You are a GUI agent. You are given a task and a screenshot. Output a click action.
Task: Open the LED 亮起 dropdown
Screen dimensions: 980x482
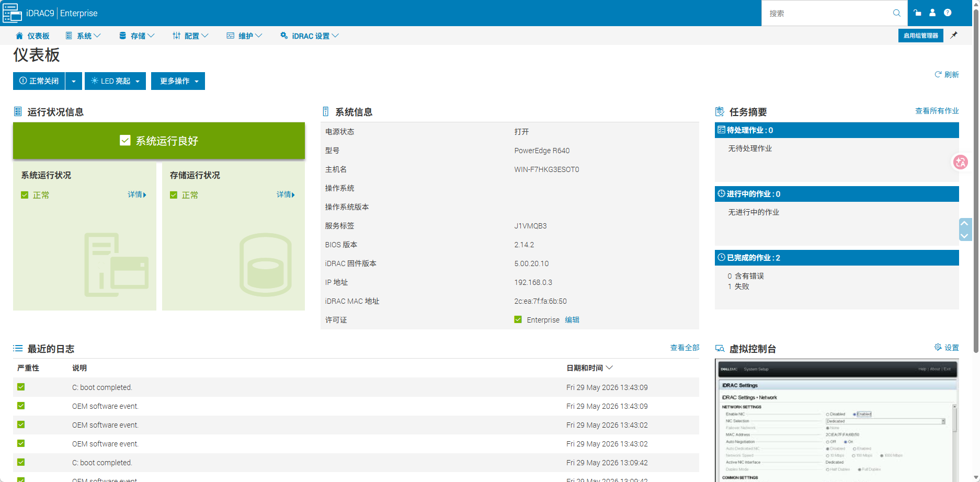point(115,81)
